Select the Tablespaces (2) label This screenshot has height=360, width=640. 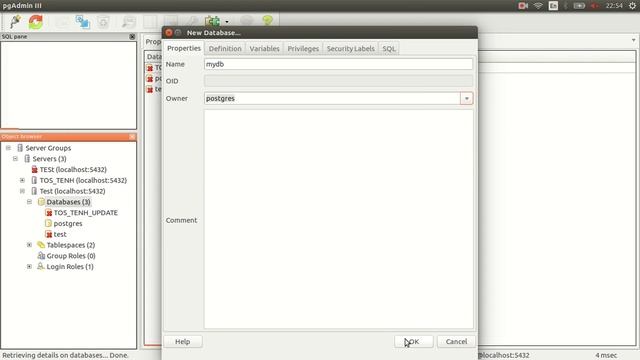(x=71, y=245)
